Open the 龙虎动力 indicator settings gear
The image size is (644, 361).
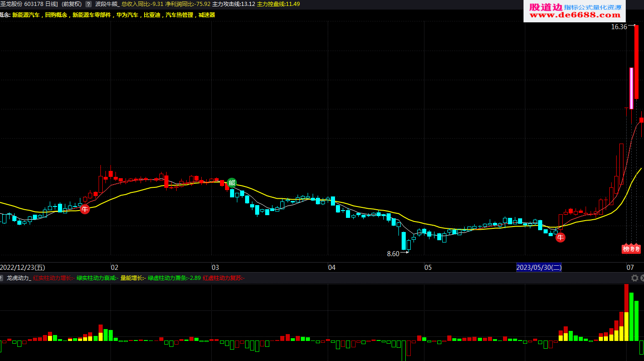pos(634,278)
